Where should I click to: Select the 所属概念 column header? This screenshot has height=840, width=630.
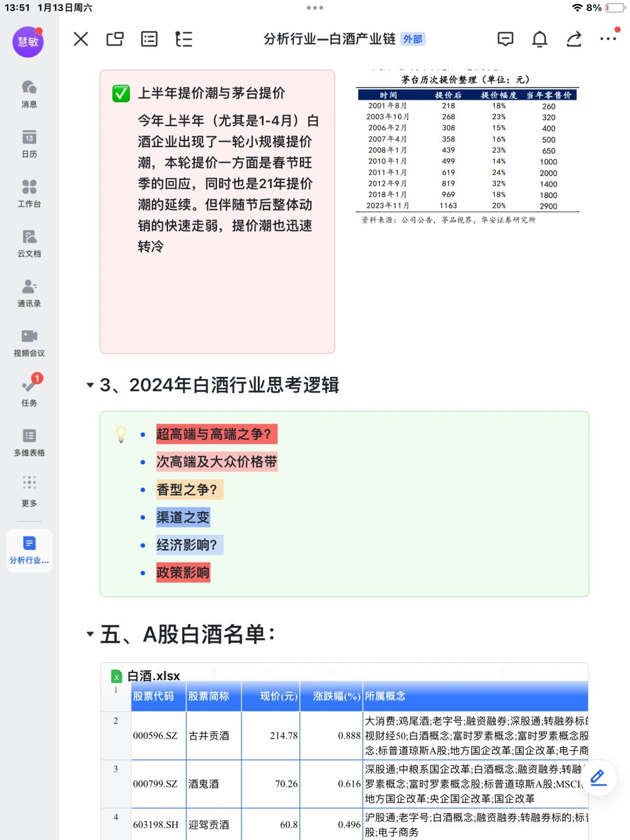click(475, 696)
